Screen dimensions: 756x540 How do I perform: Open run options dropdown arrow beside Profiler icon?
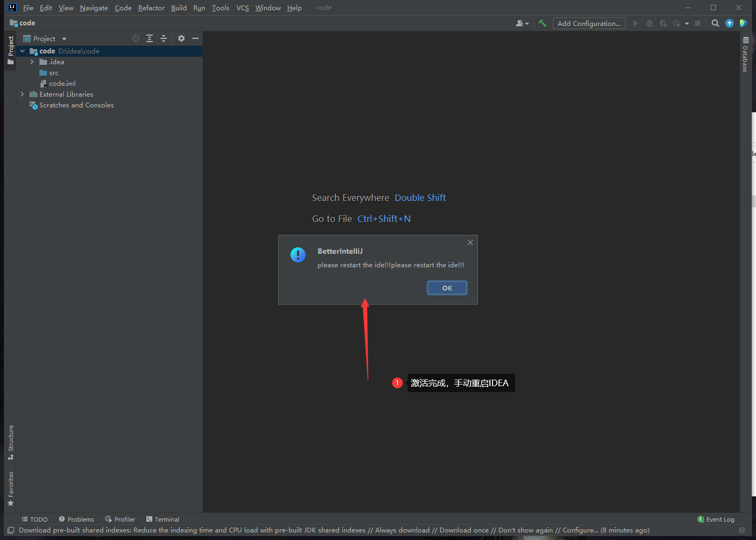(686, 23)
